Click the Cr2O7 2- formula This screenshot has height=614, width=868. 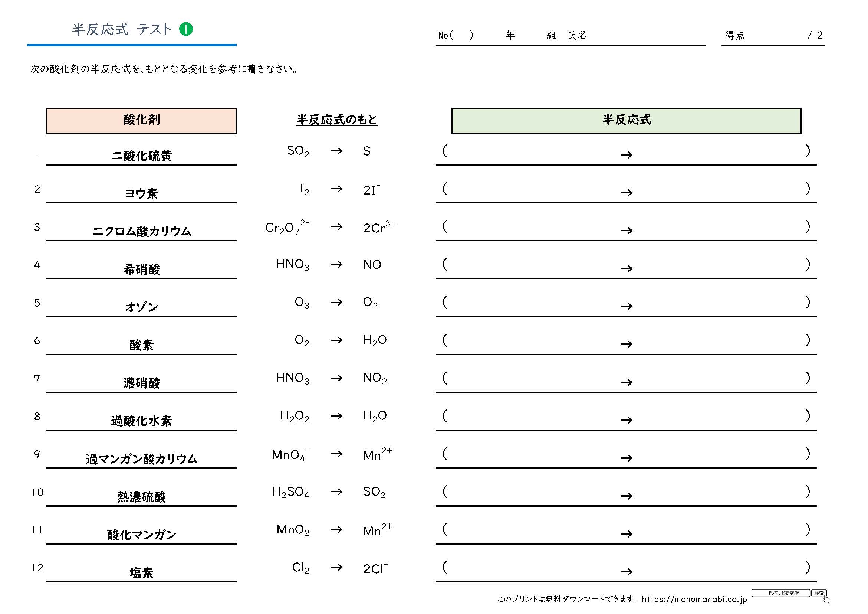[287, 227]
